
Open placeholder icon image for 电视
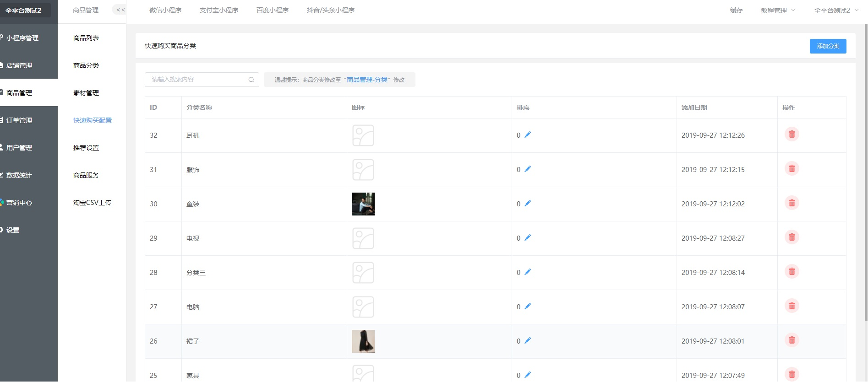tap(363, 238)
